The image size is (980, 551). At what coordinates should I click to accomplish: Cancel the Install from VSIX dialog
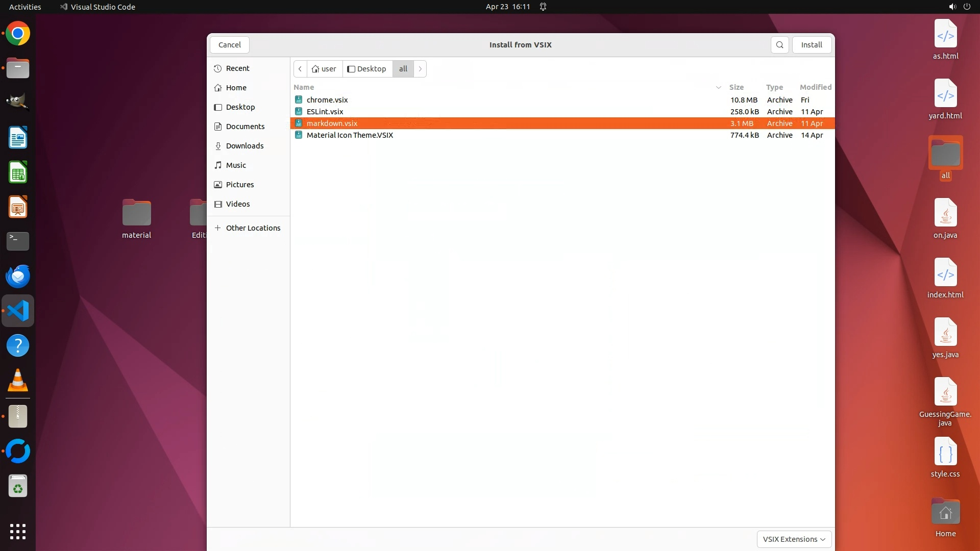[x=229, y=45]
